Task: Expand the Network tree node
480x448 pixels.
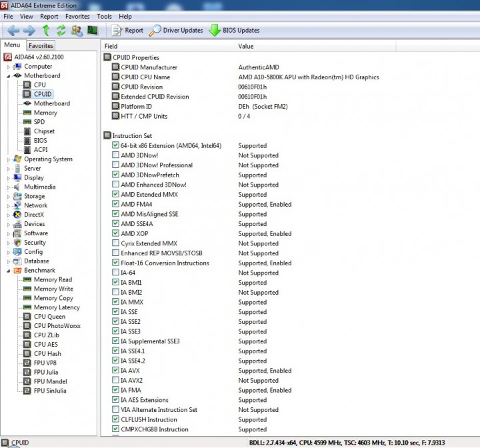Action: (9, 206)
